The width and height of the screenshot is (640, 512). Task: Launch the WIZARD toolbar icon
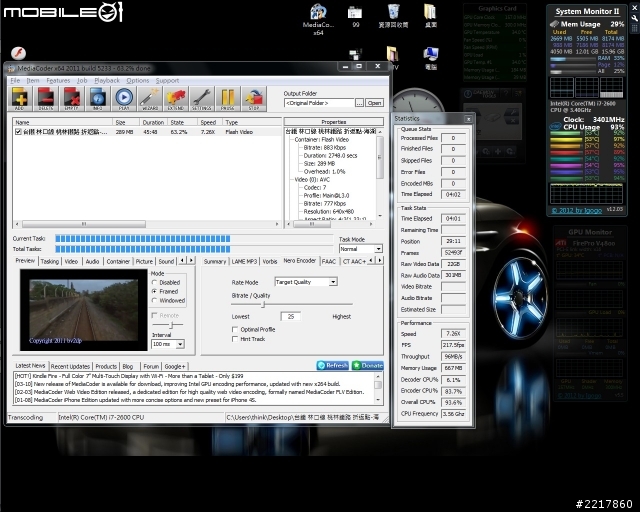tap(150, 98)
